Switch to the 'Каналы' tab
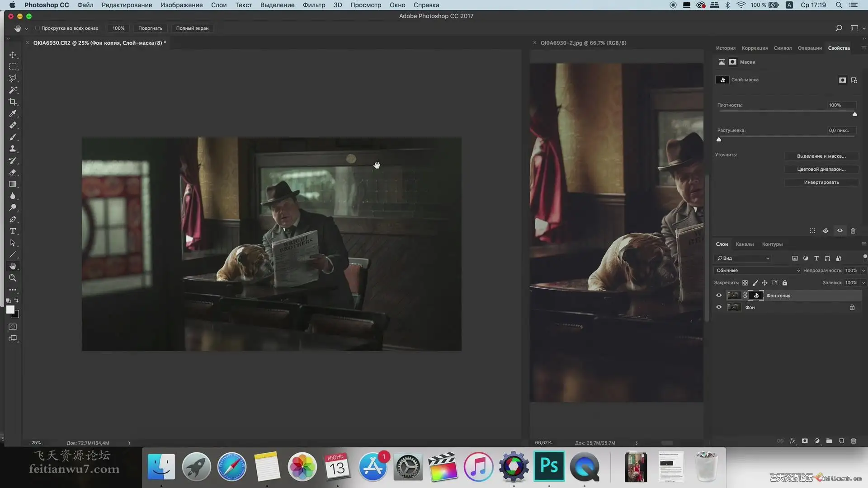The image size is (868, 488). (745, 244)
